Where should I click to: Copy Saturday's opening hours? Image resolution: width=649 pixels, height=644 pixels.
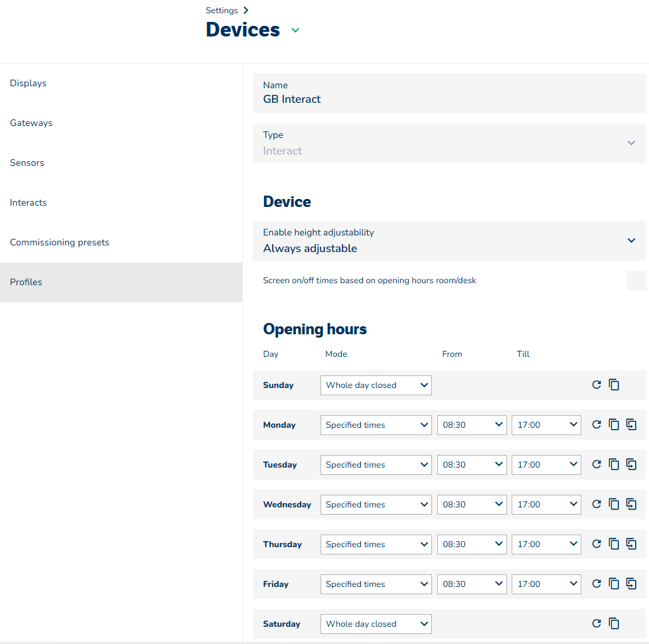pyautogui.click(x=614, y=623)
